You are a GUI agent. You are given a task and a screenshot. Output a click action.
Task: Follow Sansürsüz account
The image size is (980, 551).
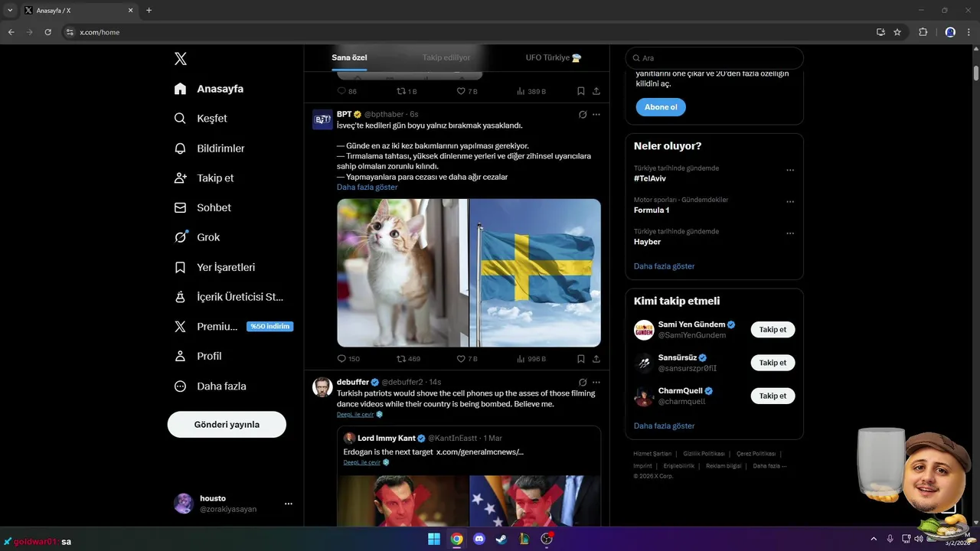pyautogui.click(x=773, y=363)
